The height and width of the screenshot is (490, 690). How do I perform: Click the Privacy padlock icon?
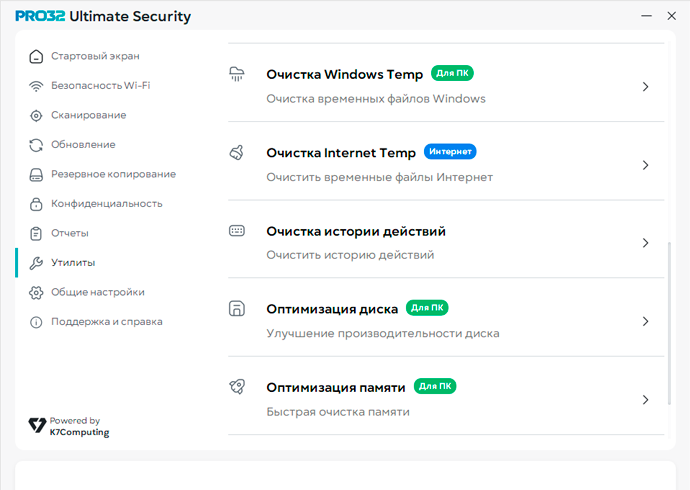tap(36, 204)
